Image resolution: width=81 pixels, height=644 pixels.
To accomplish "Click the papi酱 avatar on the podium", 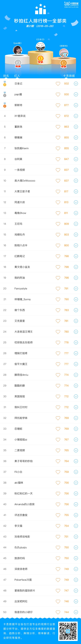I will (x=17, y=50).
